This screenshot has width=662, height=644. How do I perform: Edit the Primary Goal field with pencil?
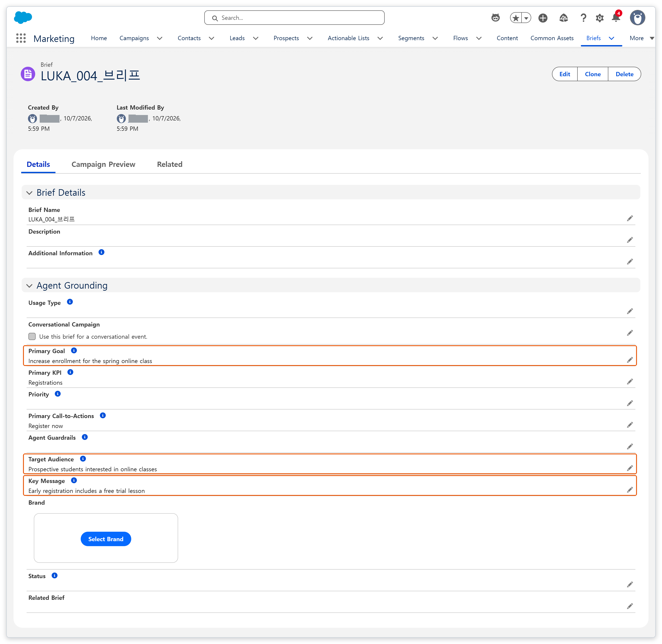click(x=630, y=360)
